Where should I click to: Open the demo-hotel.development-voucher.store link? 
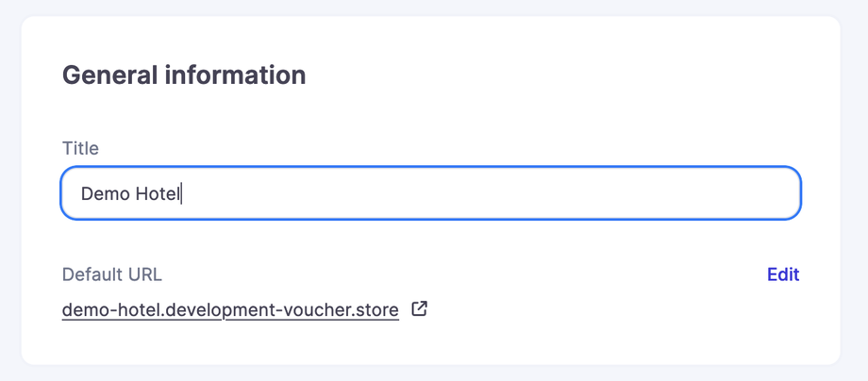click(x=230, y=309)
